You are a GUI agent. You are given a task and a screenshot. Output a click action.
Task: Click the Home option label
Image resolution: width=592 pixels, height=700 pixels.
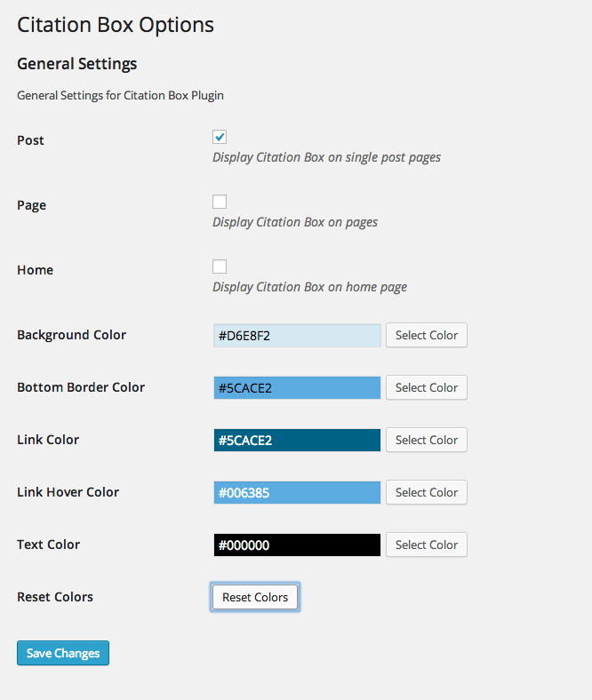click(x=36, y=270)
